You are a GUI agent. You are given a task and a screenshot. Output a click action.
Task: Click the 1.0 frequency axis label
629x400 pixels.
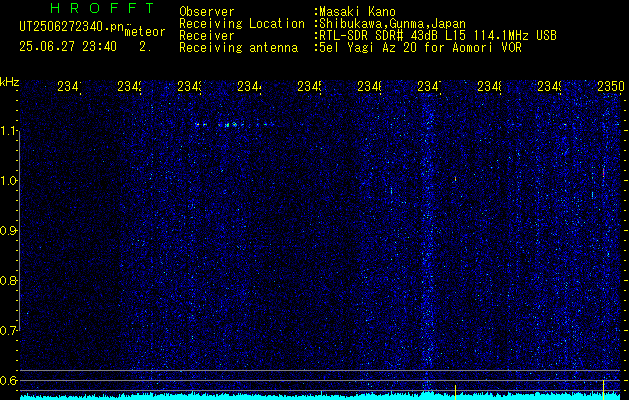coord(8,181)
